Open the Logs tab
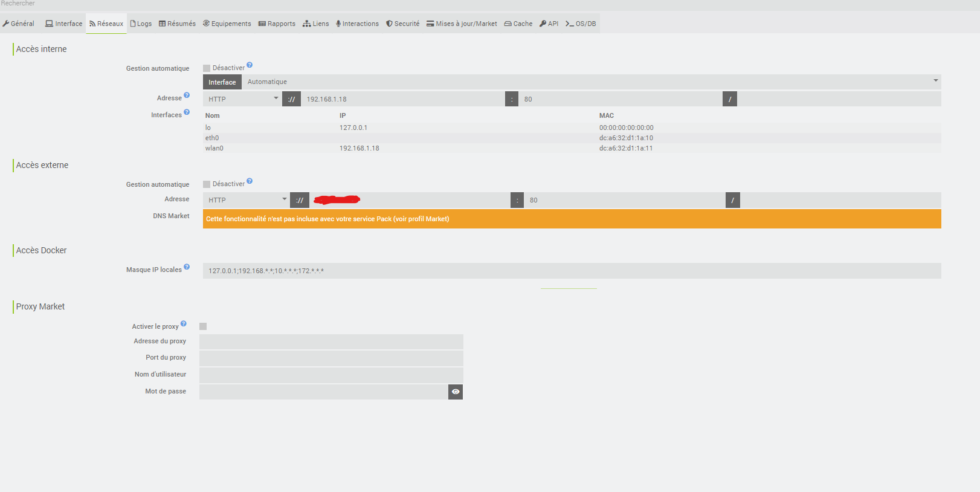Screen dimensions: 980x492 (141, 24)
